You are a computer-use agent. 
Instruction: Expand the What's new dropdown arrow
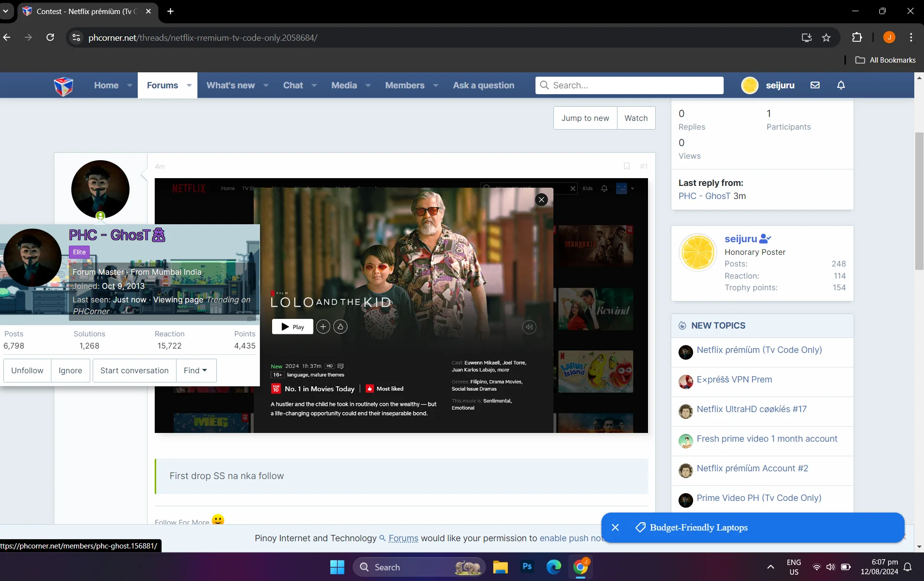[x=266, y=85]
